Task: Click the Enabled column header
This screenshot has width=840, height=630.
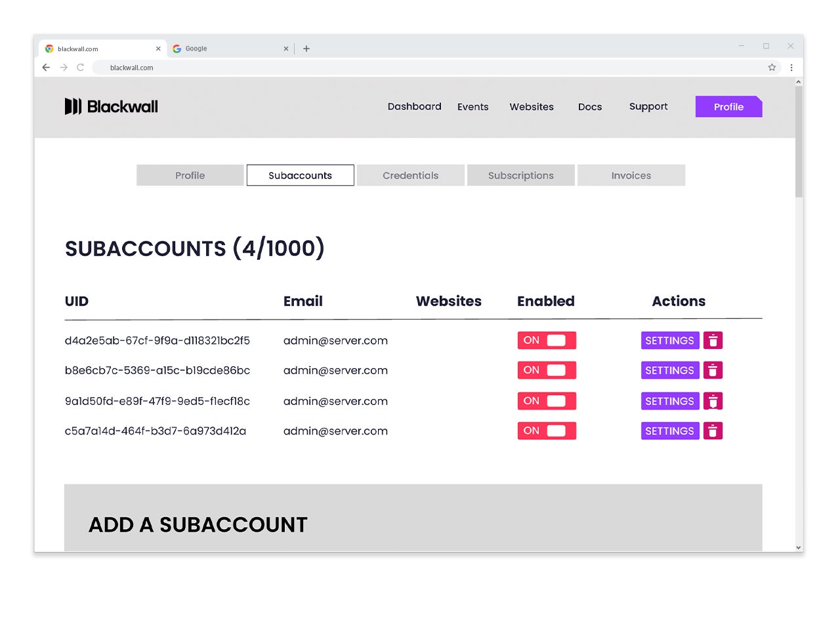Action: click(546, 301)
